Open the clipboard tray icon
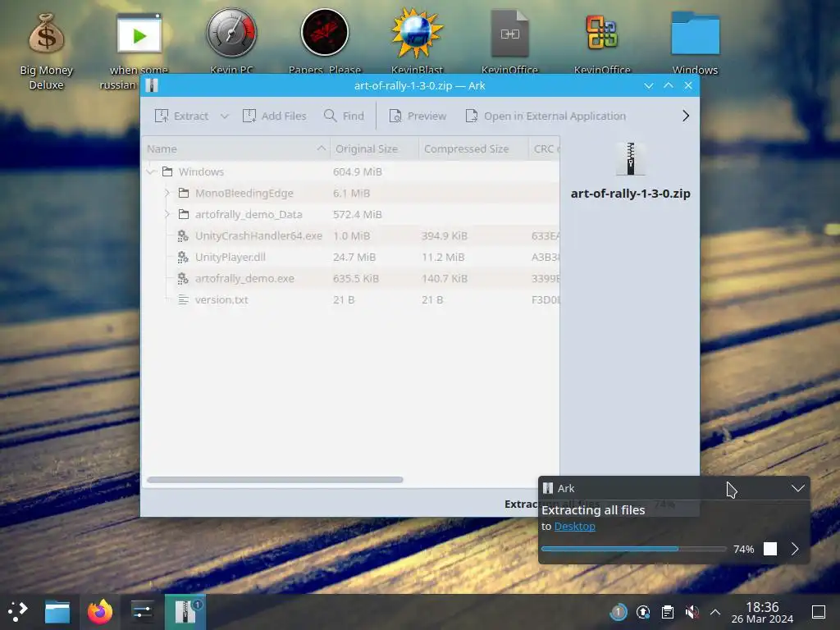Viewport: 840px width, 630px height. click(668, 612)
